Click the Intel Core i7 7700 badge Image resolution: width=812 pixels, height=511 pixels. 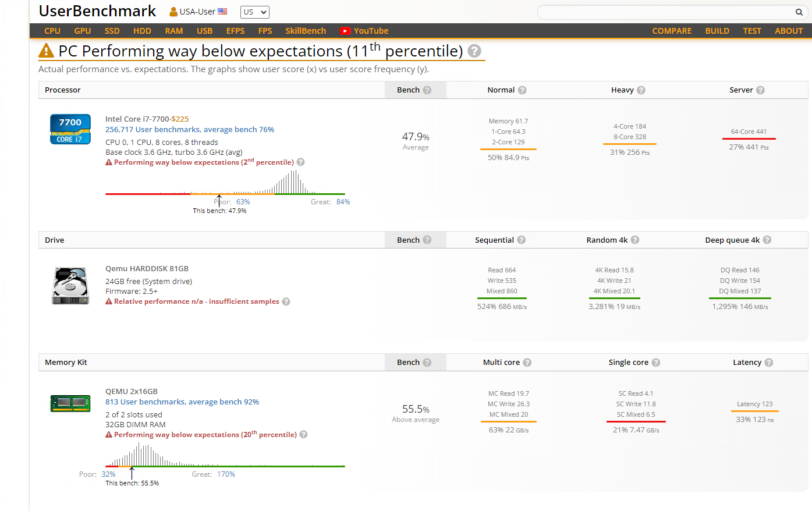[70, 129]
